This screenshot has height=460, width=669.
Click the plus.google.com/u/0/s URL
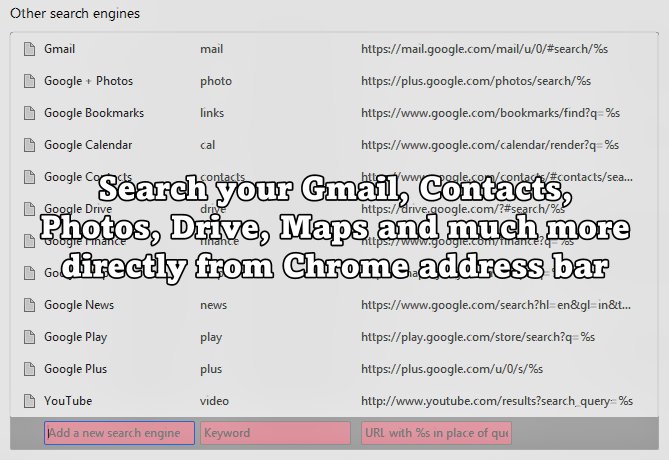point(452,369)
